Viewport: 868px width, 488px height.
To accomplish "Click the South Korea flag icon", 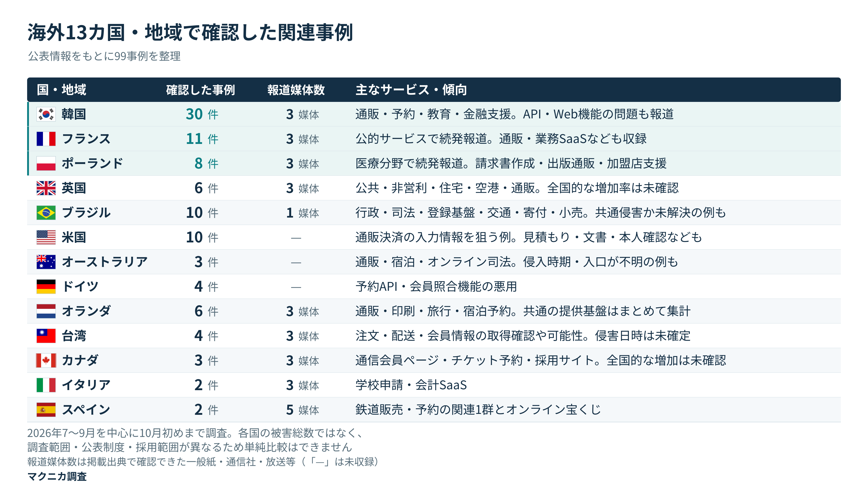I will [x=46, y=114].
